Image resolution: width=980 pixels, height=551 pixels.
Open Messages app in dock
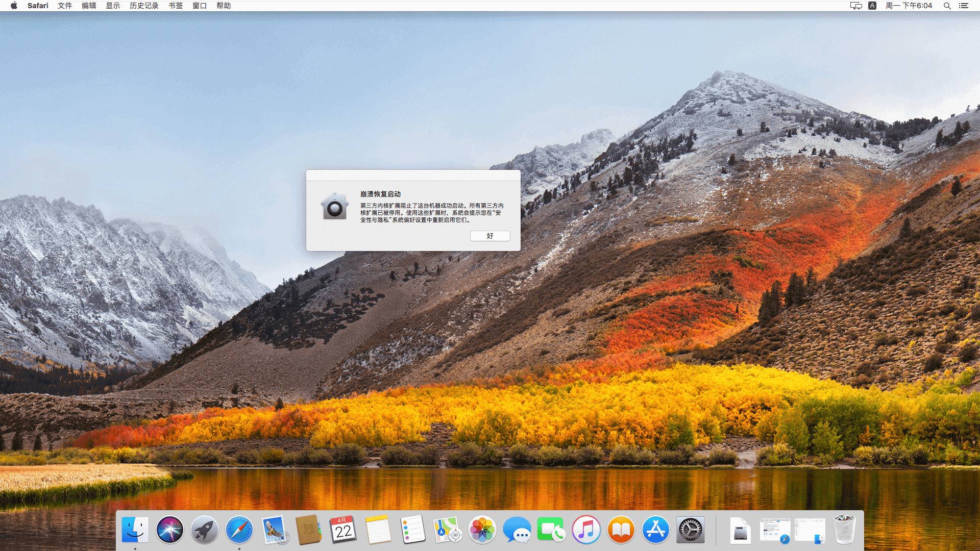pyautogui.click(x=517, y=530)
